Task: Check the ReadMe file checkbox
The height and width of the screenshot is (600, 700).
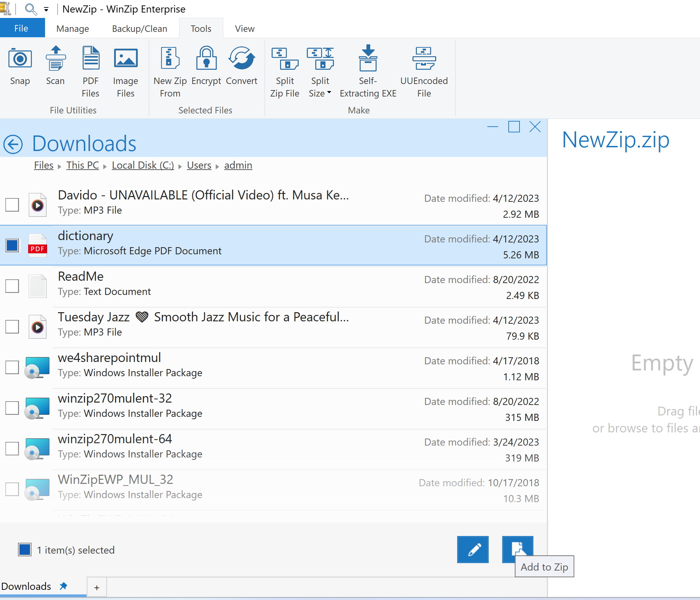Action: (x=12, y=286)
